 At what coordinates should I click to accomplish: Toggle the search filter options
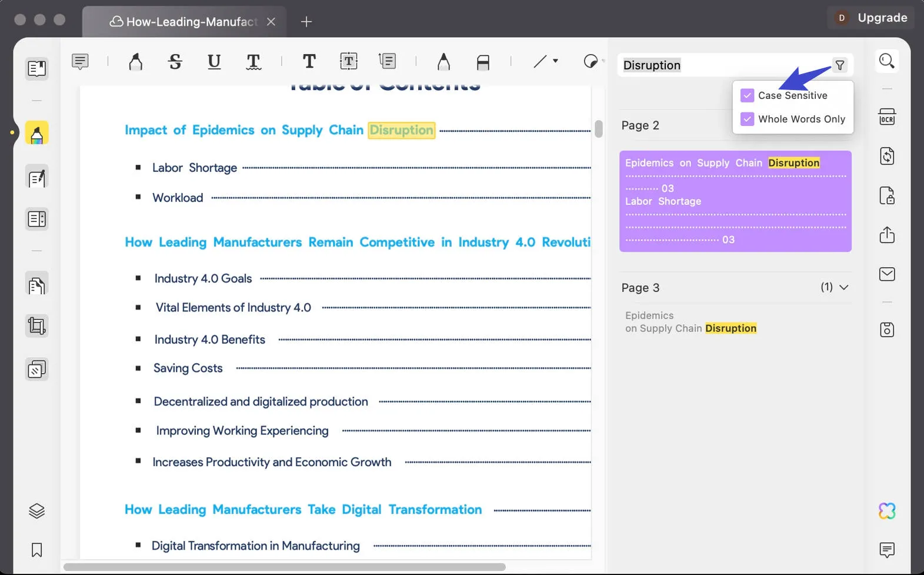(x=840, y=65)
